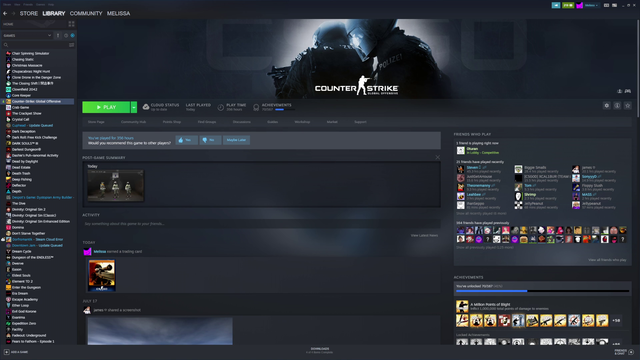Switch to the LIBRARY tab
Screen dimensions: 640x360
(x=53, y=13)
